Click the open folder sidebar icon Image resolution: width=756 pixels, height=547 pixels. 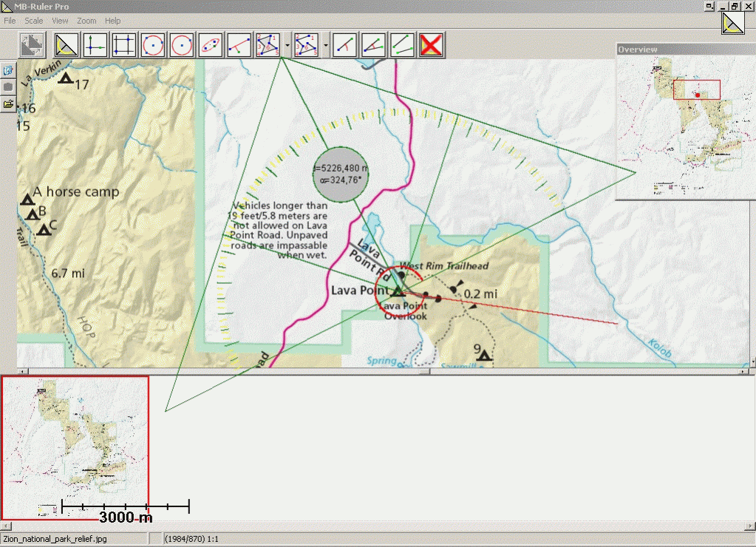click(8, 103)
